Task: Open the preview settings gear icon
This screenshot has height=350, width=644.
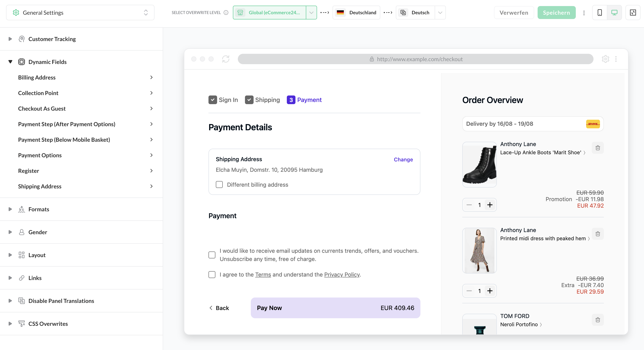Action: 605,59
